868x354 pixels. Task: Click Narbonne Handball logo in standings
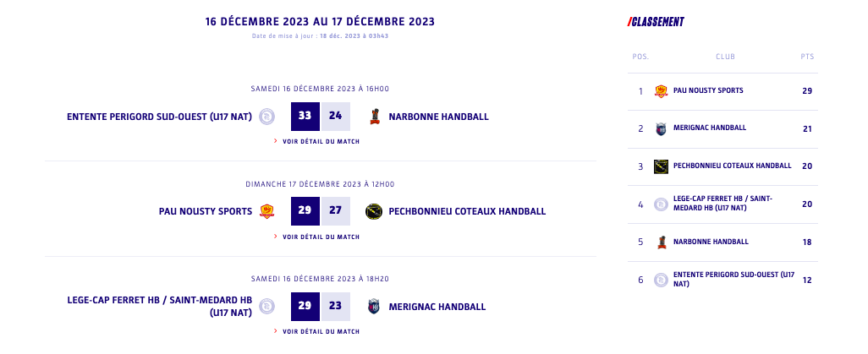[x=661, y=242]
